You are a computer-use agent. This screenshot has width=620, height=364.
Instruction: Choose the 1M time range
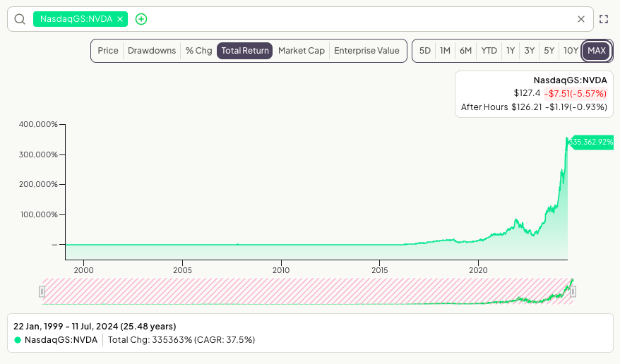[x=446, y=51]
